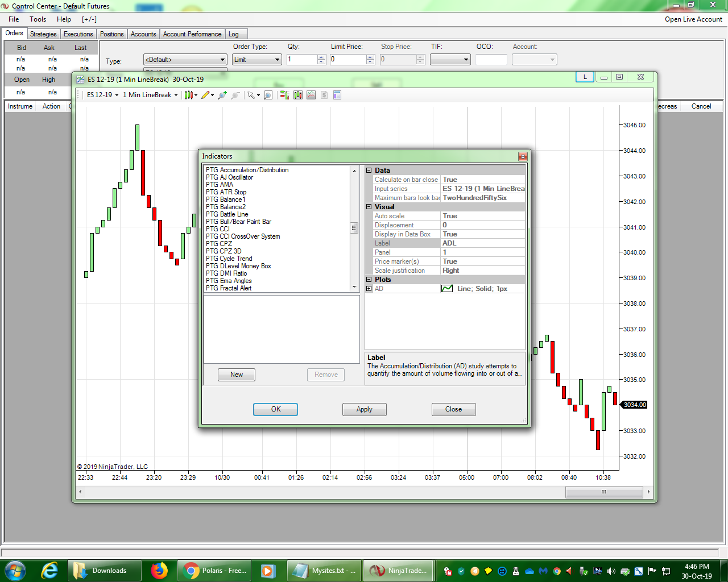
Task: Click the zoom in chart icon
Action: tap(222, 95)
